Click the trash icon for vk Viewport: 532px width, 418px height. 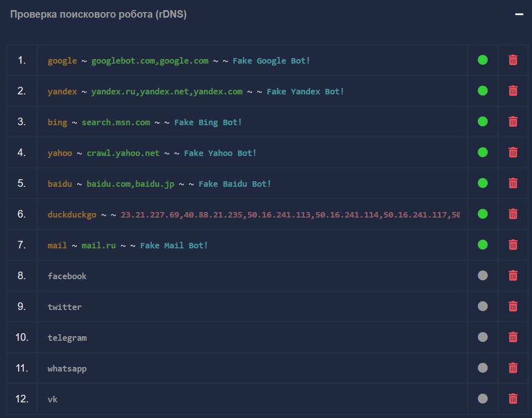513,399
